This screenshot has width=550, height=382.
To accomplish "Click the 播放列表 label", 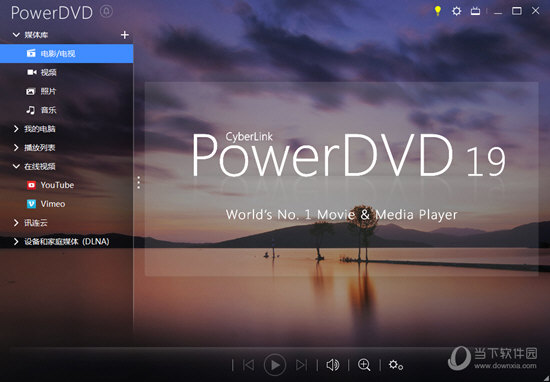I will 40,148.
